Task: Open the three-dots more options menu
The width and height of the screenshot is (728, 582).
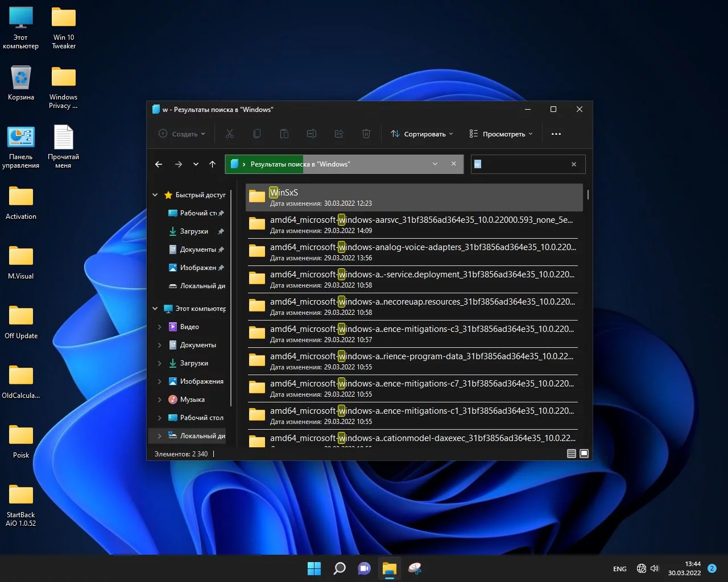Action: tap(556, 134)
